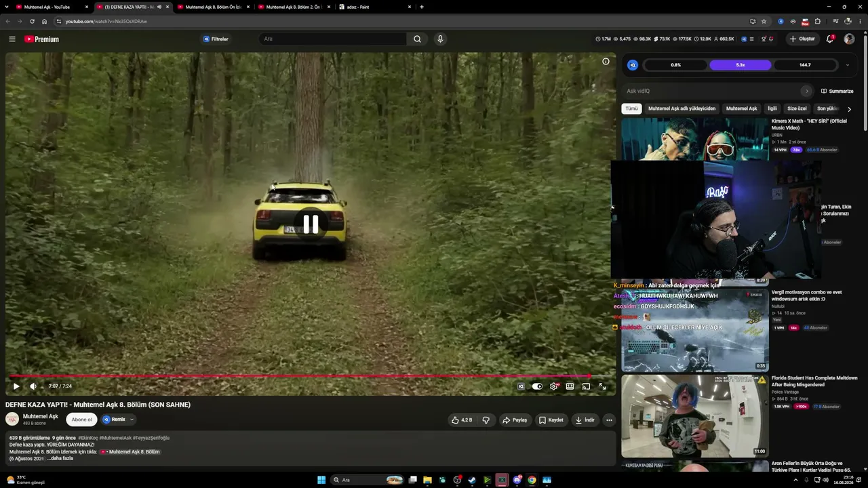Click the 'Oluştur' create button
Viewport: 868px width, 488px height.
[802, 39]
